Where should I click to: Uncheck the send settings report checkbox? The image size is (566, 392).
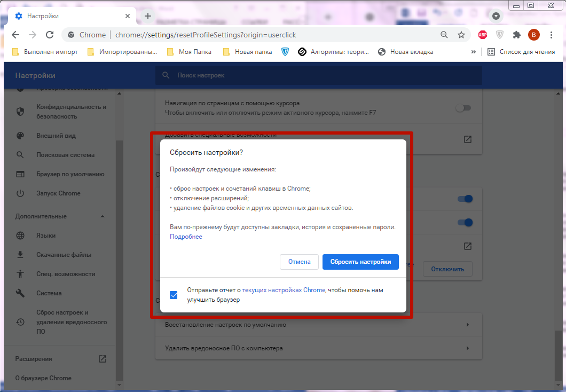174,295
